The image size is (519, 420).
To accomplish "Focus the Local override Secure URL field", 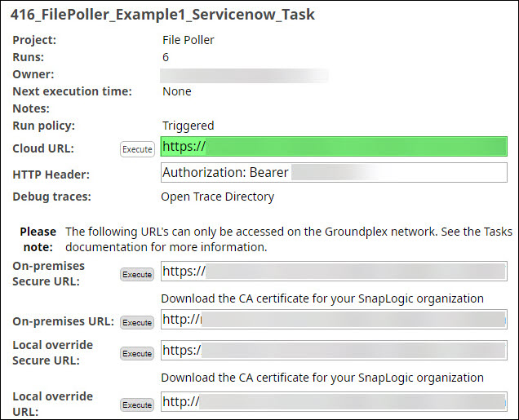I will click(x=334, y=351).
